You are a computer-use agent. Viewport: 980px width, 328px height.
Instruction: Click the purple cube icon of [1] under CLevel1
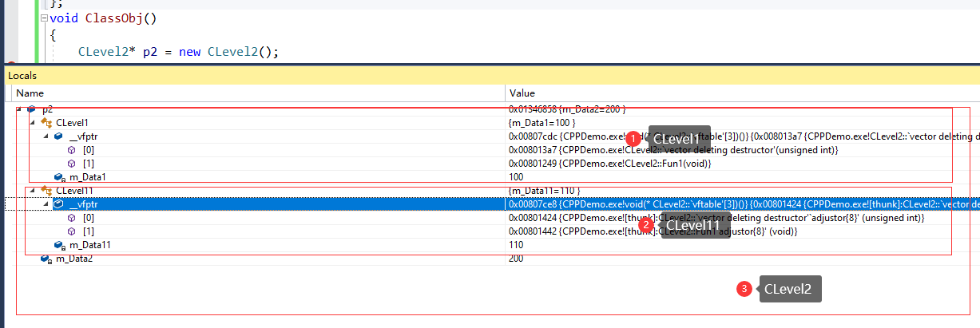point(72,164)
